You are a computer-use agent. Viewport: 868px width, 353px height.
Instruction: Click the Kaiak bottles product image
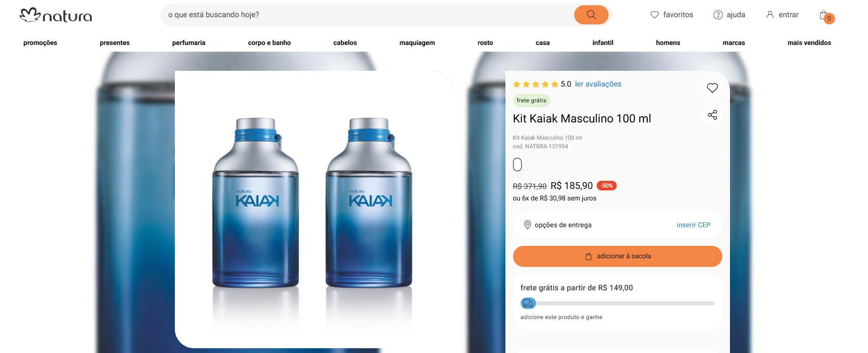[x=312, y=209]
